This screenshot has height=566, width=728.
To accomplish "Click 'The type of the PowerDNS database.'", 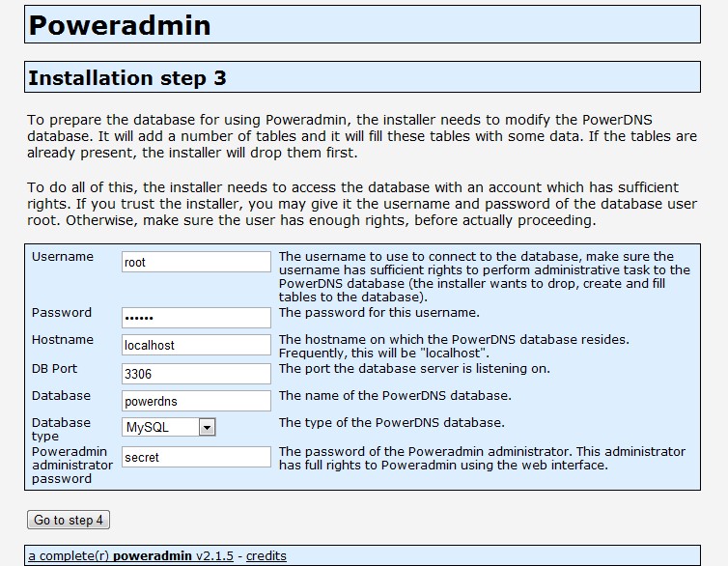I will pos(391,423).
